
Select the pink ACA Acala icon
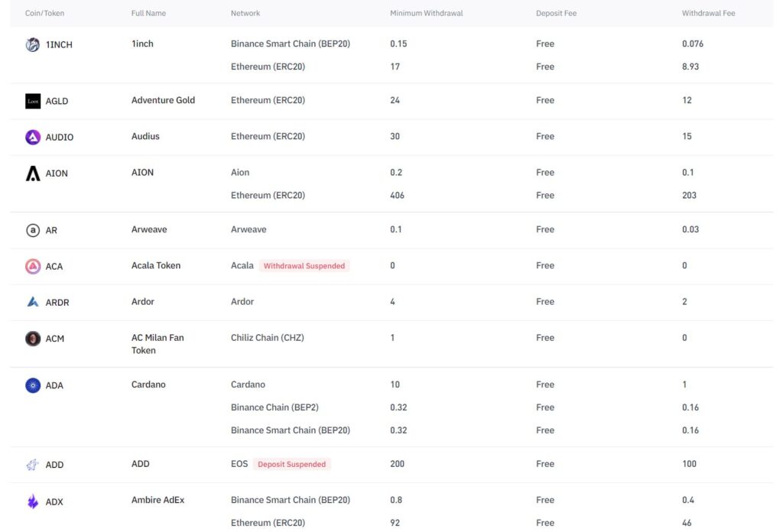pyautogui.click(x=32, y=266)
